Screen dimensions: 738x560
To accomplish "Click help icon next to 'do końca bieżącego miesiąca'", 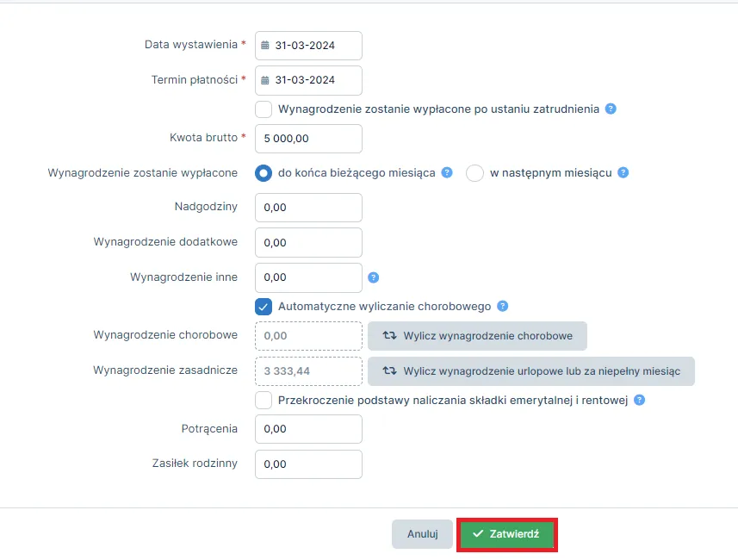I will 447,172.
